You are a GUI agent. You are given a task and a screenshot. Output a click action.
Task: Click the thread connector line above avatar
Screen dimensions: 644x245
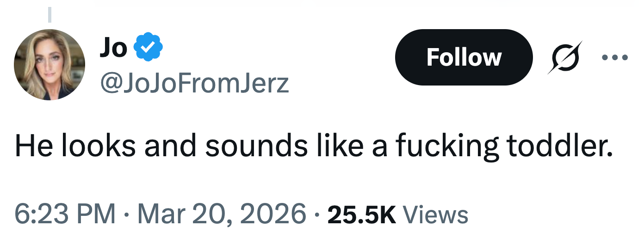(x=50, y=15)
